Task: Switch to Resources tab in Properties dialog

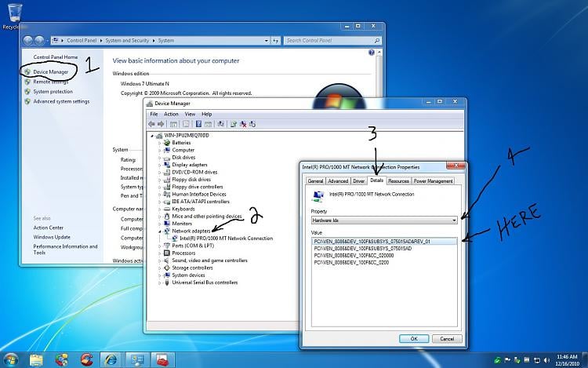Action: (x=398, y=180)
